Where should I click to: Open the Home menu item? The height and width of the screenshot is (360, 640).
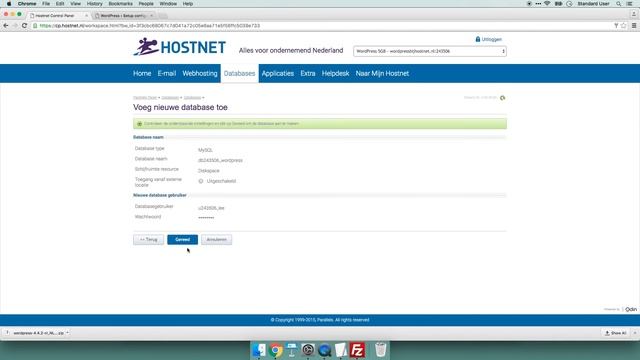point(142,73)
